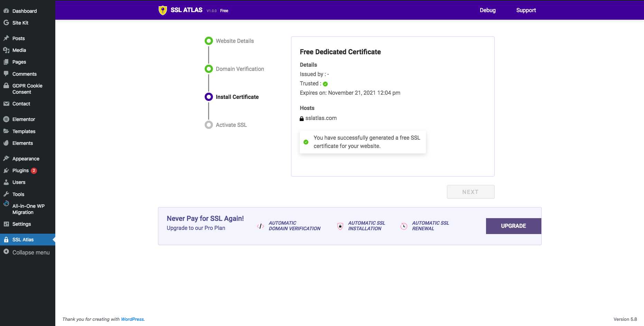Open the Plugins updates badge showing 2
This screenshot has width=644, height=326.
click(34, 170)
